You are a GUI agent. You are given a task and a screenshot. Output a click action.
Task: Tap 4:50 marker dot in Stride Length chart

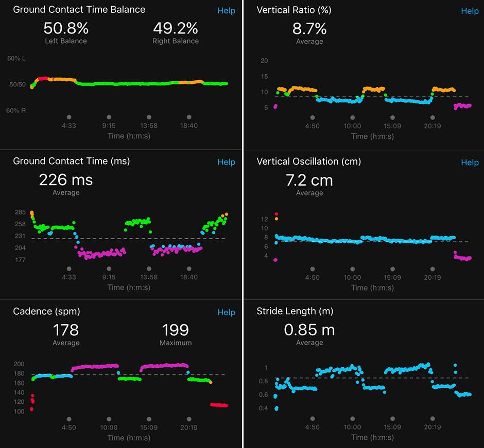click(312, 419)
